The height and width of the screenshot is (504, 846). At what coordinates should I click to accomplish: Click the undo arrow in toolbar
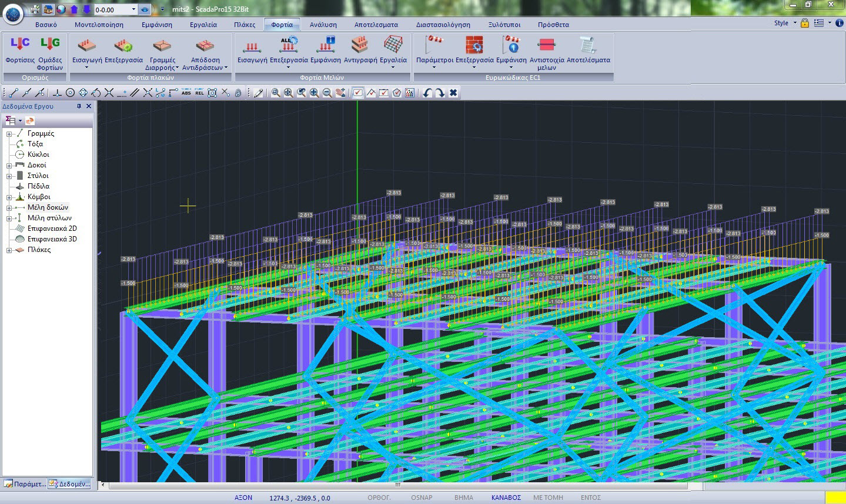pyautogui.click(x=427, y=93)
